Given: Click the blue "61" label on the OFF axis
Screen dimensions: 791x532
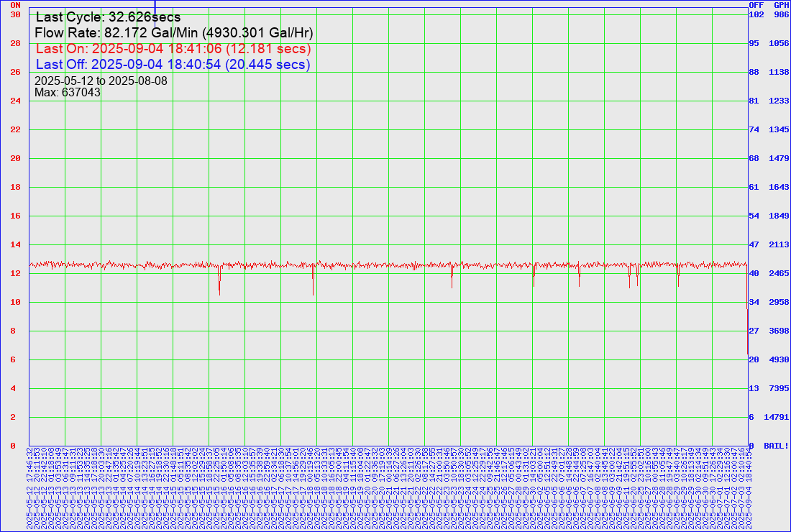Looking at the screenshot, I should coord(754,187).
